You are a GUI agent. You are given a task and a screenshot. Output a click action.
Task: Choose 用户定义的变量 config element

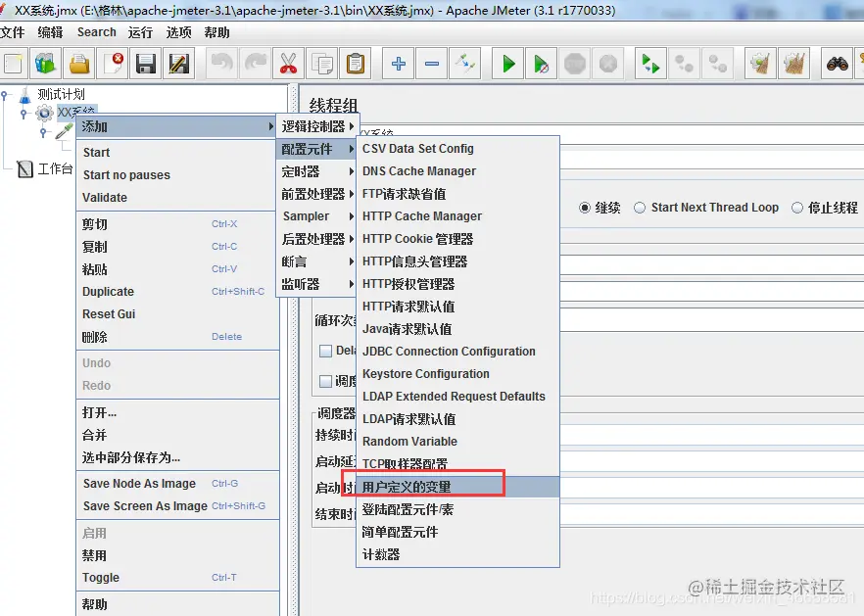(x=457, y=487)
